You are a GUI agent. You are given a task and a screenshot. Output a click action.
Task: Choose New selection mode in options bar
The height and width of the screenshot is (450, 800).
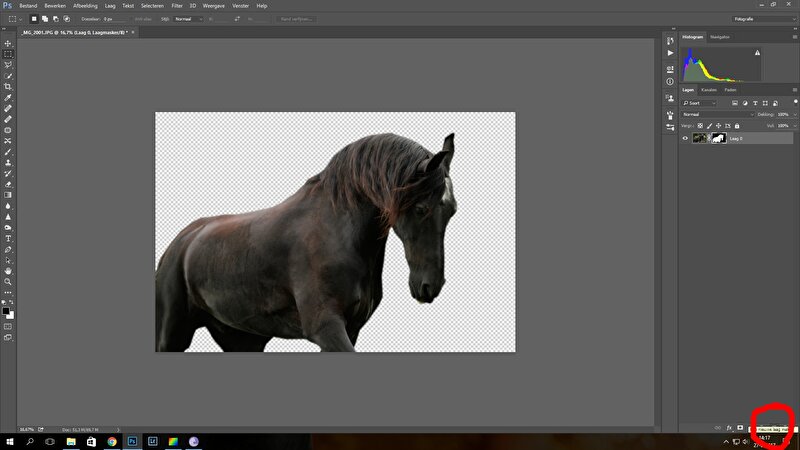34,19
